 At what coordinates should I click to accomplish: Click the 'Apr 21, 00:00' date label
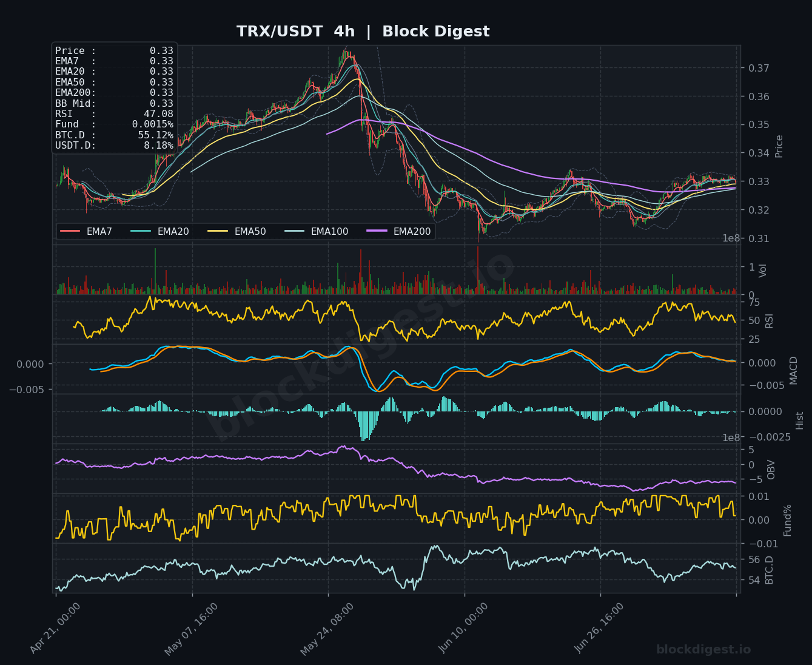55,628
